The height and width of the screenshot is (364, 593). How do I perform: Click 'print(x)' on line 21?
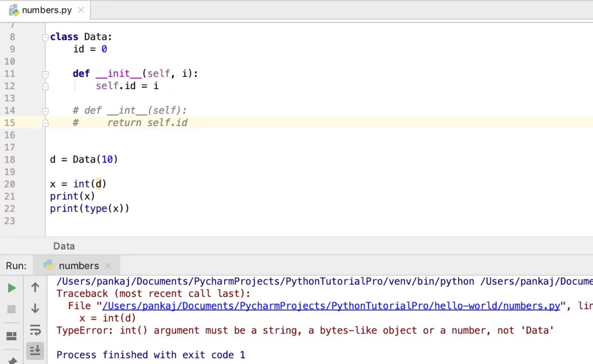tap(72, 196)
